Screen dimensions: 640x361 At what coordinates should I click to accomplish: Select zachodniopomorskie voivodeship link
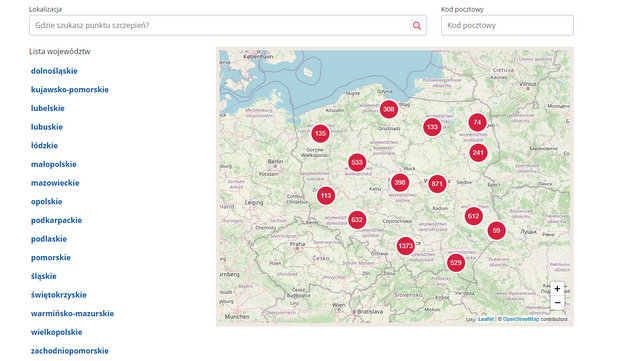[70, 351]
